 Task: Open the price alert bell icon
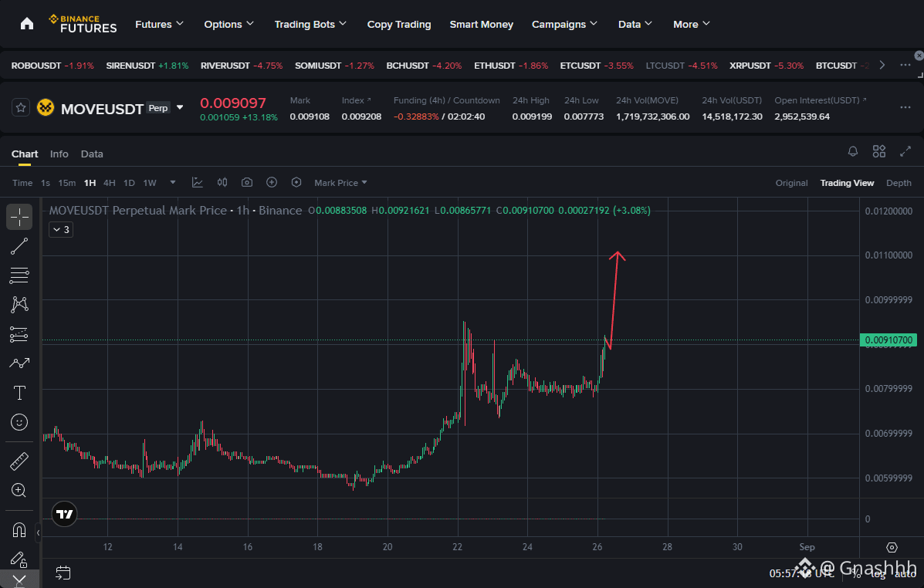tap(853, 151)
